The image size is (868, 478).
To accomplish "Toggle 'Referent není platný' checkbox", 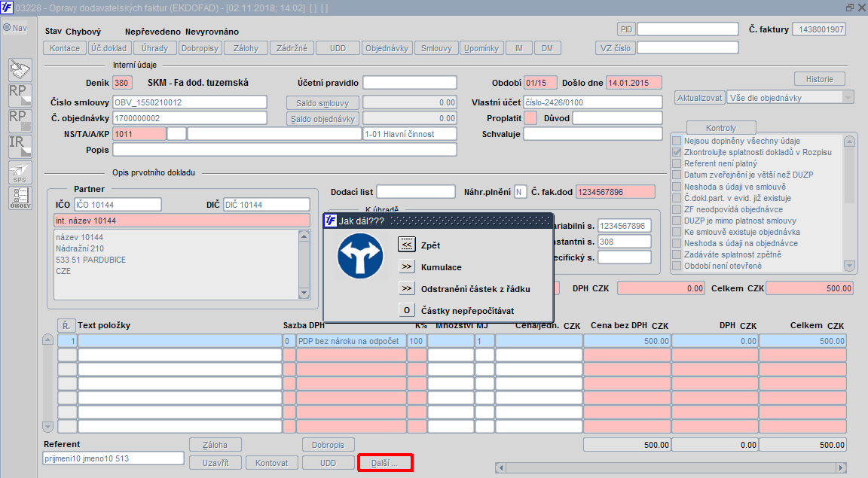I will tap(677, 163).
